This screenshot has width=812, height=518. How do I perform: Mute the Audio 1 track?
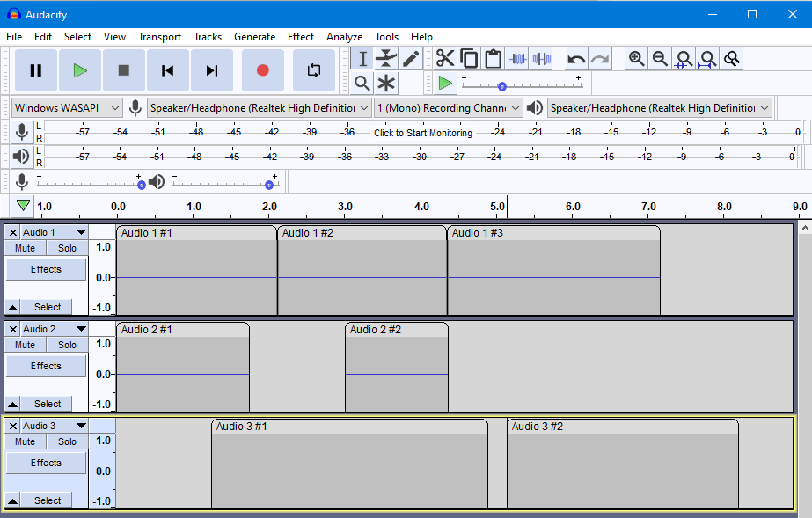click(x=26, y=248)
